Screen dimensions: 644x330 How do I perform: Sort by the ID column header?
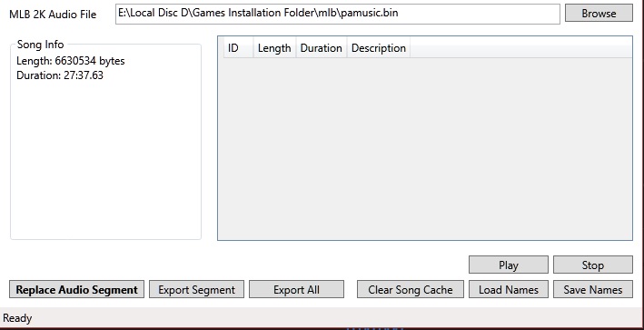coord(238,48)
